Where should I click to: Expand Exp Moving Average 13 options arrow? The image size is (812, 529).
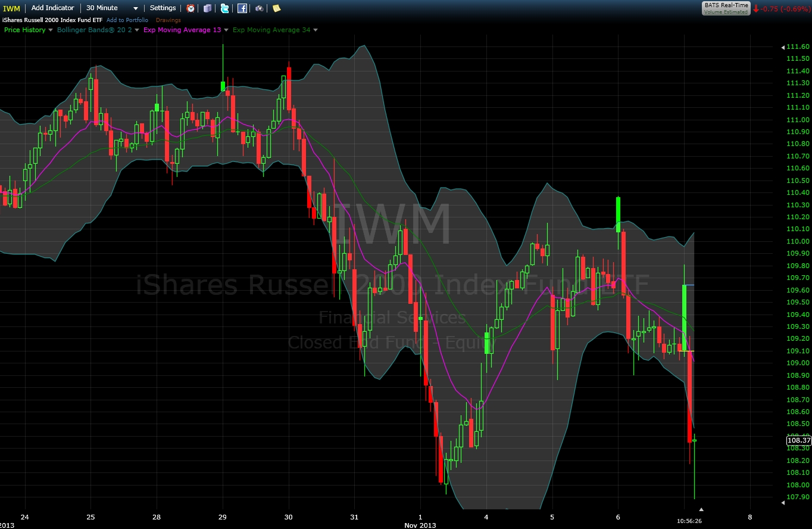click(226, 30)
